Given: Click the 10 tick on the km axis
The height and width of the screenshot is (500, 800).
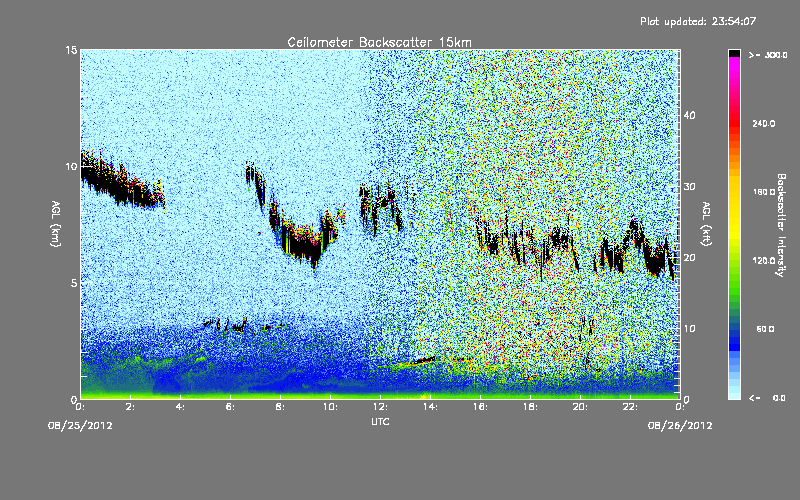Looking at the screenshot, I should click(71, 167).
